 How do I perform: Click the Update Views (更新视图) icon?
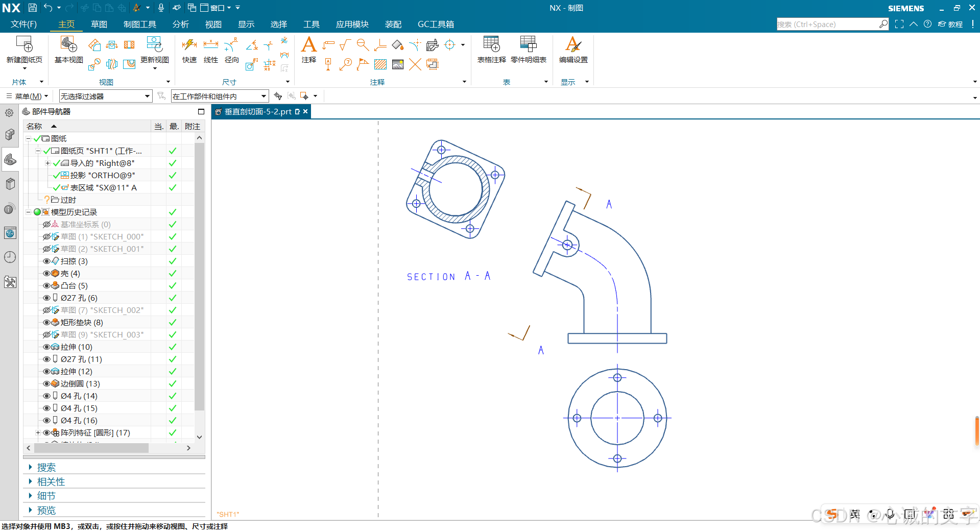click(154, 44)
